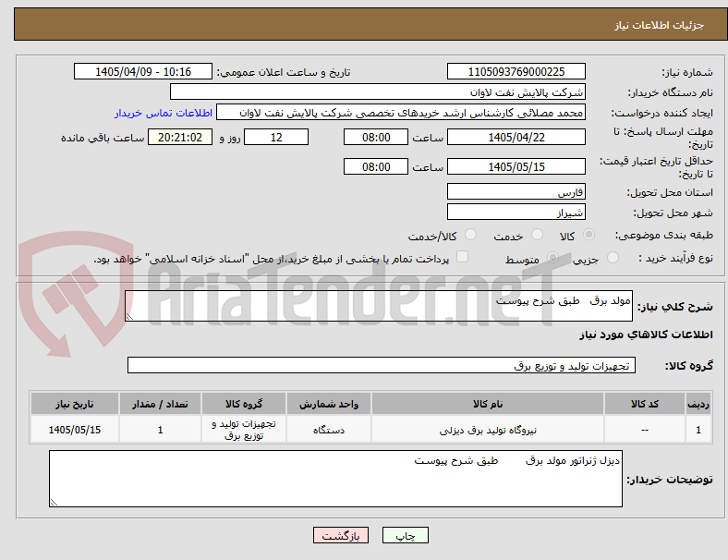Click the price validity date 1405/05/15 field

516,166
